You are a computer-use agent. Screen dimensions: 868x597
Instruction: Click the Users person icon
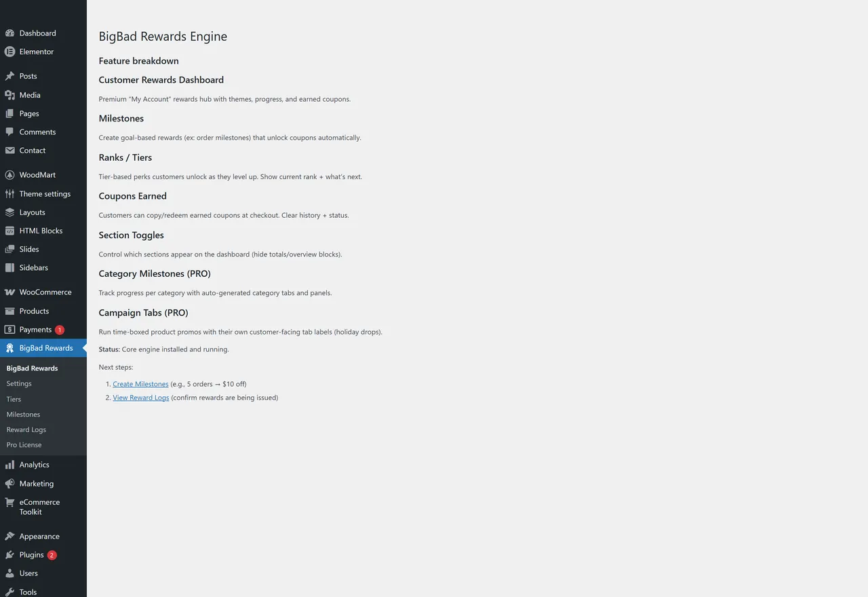point(9,573)
